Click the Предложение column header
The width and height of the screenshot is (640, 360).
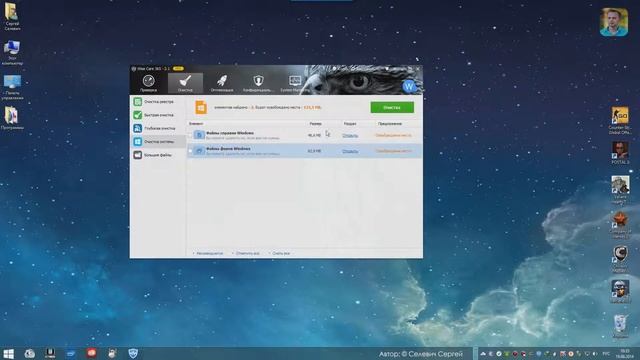point(389,124)
